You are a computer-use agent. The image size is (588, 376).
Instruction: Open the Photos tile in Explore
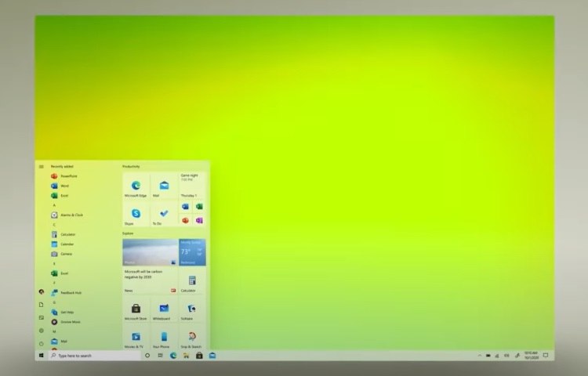(150, 252)
